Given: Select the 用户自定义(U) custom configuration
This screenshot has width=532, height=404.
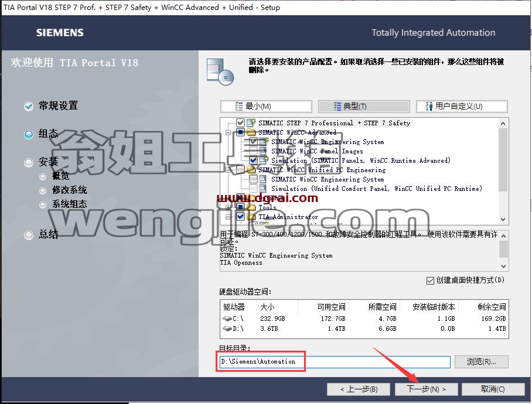Looking at the screenshot, I should point(462,107).
